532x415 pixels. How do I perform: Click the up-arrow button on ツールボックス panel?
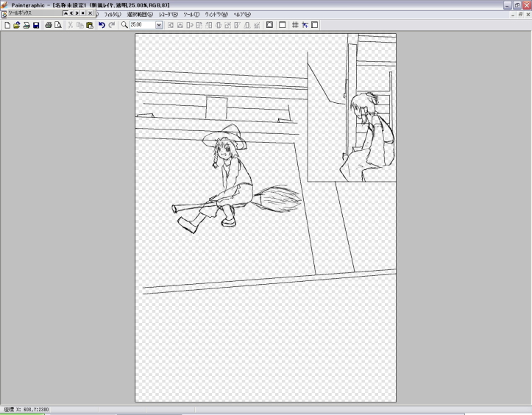click(x=65, y=13)
